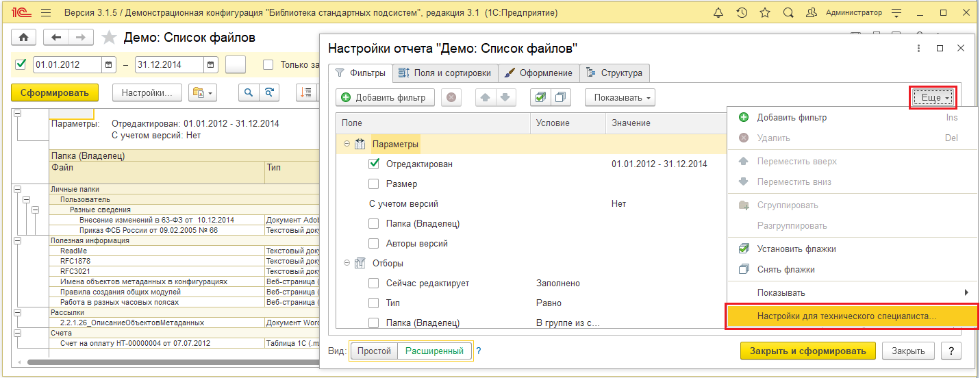Check the Тип filter
This screenshot has width=980, height=378.
pyautogui.click(x=374, y=303)
